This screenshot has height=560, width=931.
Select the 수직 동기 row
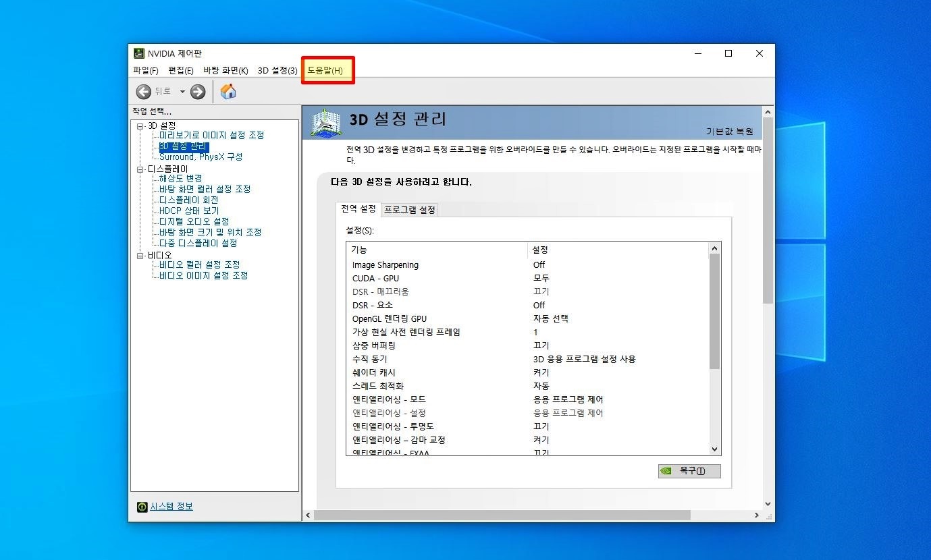point(528,359)
